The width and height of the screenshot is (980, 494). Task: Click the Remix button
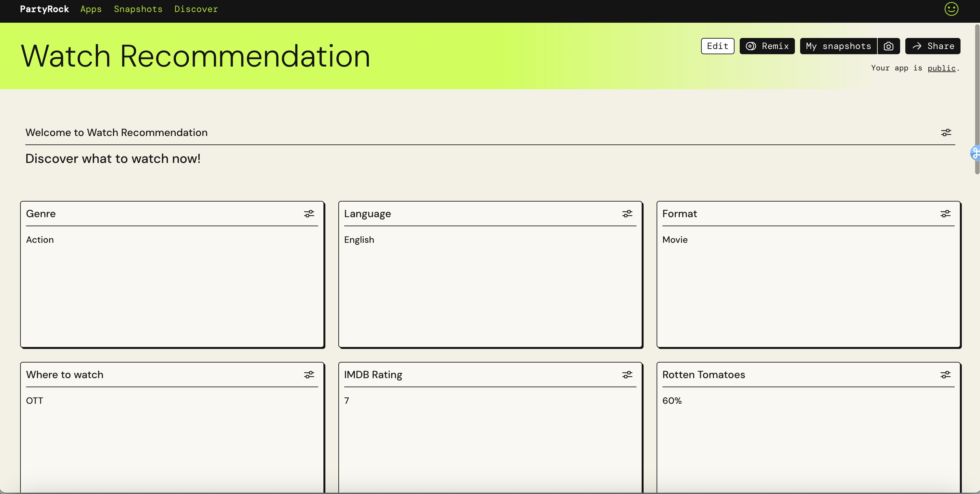click(767, 46)
